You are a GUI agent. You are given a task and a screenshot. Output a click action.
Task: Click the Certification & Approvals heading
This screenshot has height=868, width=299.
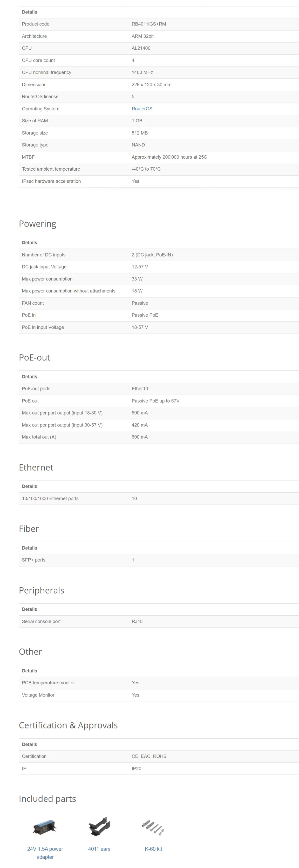[x=68, y=725]
